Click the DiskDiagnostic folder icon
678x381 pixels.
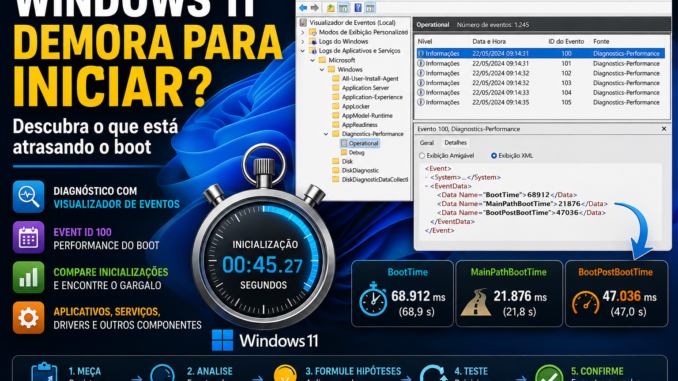tap(336, 170)
